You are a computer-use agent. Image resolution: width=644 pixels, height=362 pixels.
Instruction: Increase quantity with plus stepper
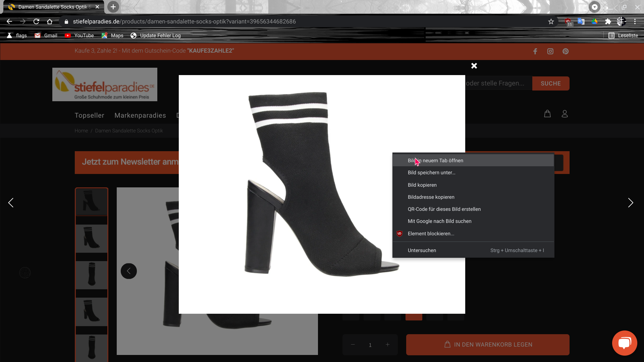click(x=387, y=345)
